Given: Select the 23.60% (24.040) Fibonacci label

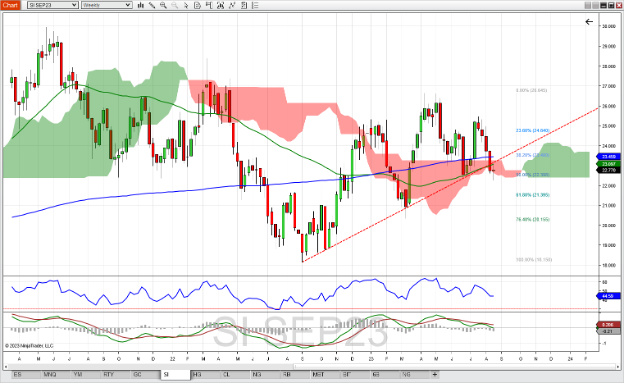Looking at the screenshot, I should (532, 131).
